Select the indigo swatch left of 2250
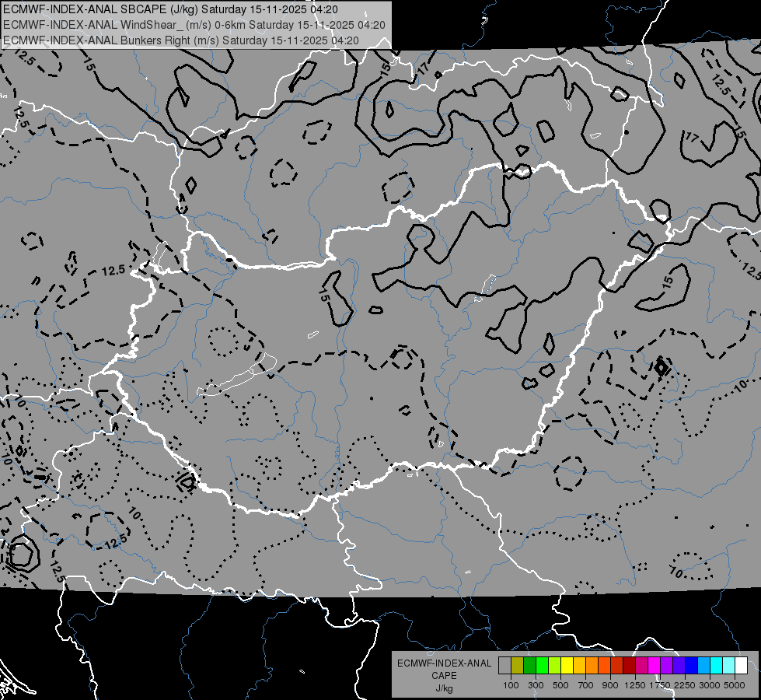This screenshot has width=761, height=700. pos(679,666)
